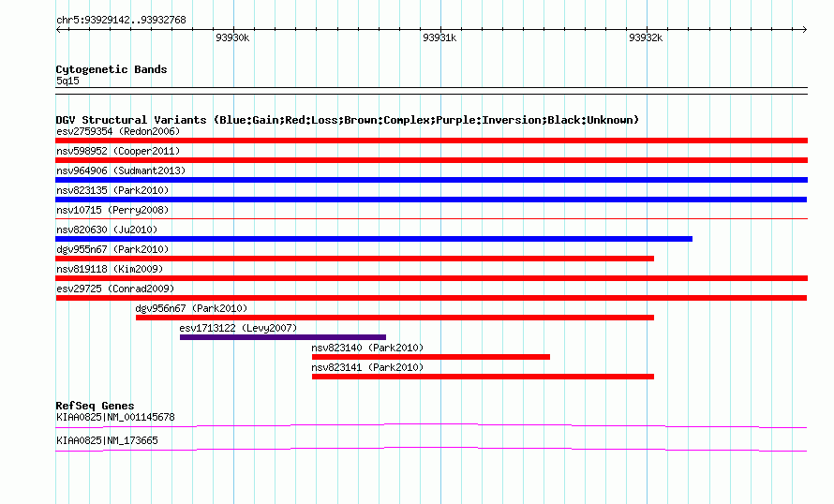Click the magenta line for NM_001145678
The width and height of the screenshot is (834, 504).
431,424
